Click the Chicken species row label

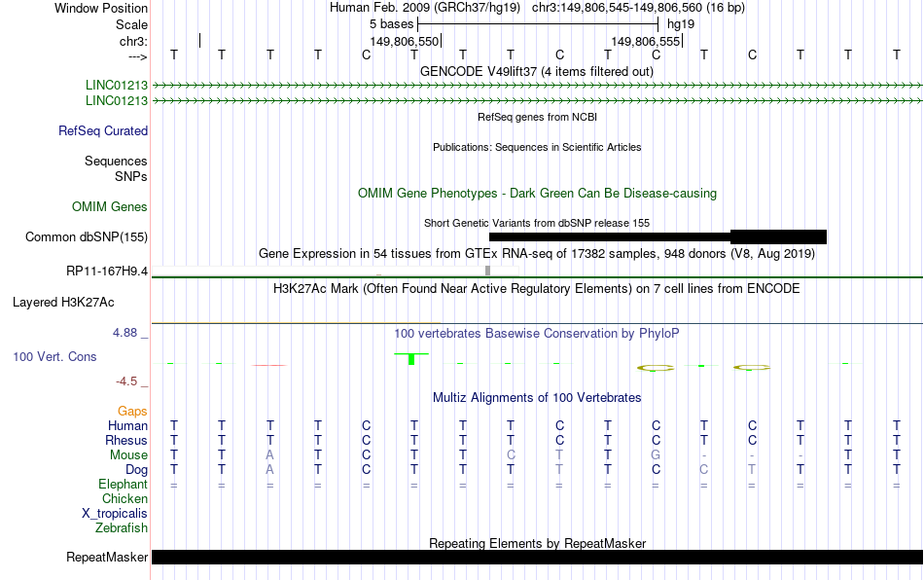[124, 498]
